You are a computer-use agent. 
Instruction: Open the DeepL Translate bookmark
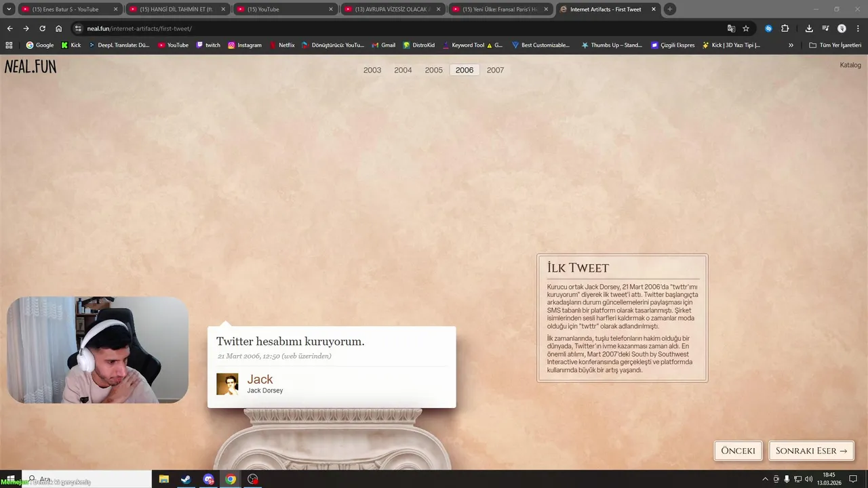[119, 45]
